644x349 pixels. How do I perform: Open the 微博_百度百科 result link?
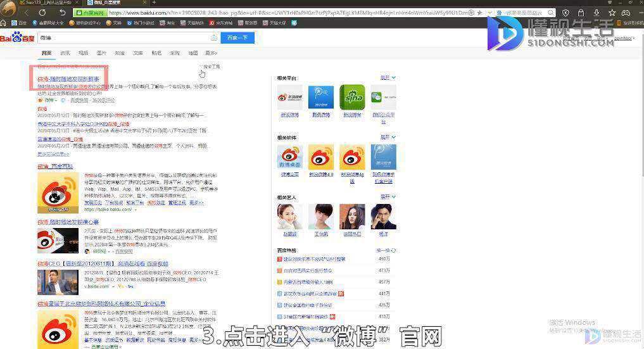55,167
